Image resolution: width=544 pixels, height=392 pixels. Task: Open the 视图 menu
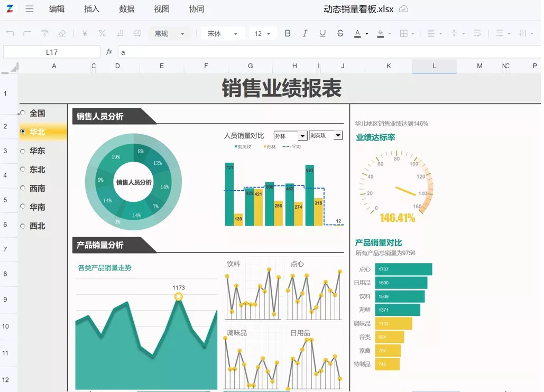(162, 9)
